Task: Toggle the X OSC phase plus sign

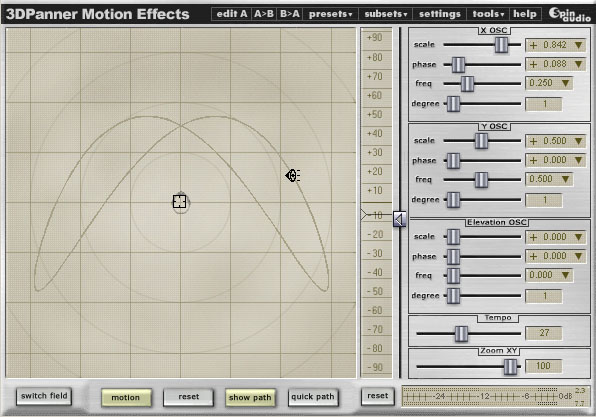Action: (533, 64)
